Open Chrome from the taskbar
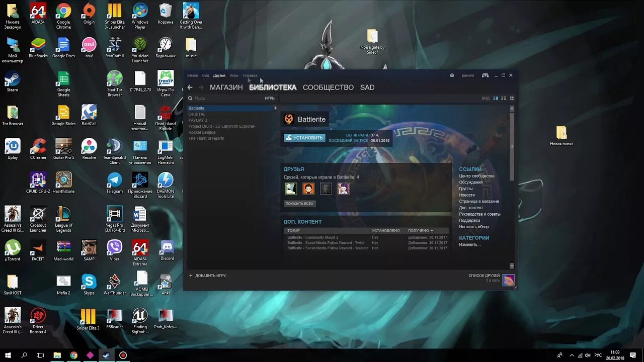 pos(73,355)
